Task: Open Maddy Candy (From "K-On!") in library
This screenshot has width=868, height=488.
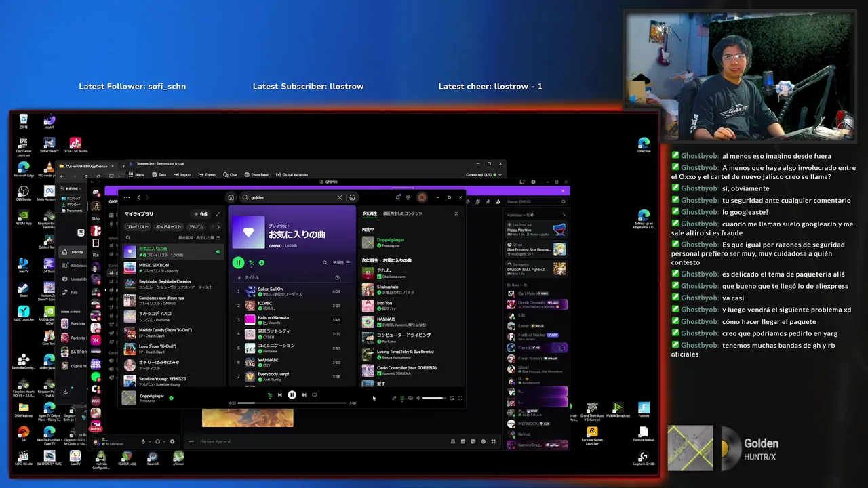Action: click(172, 333)
